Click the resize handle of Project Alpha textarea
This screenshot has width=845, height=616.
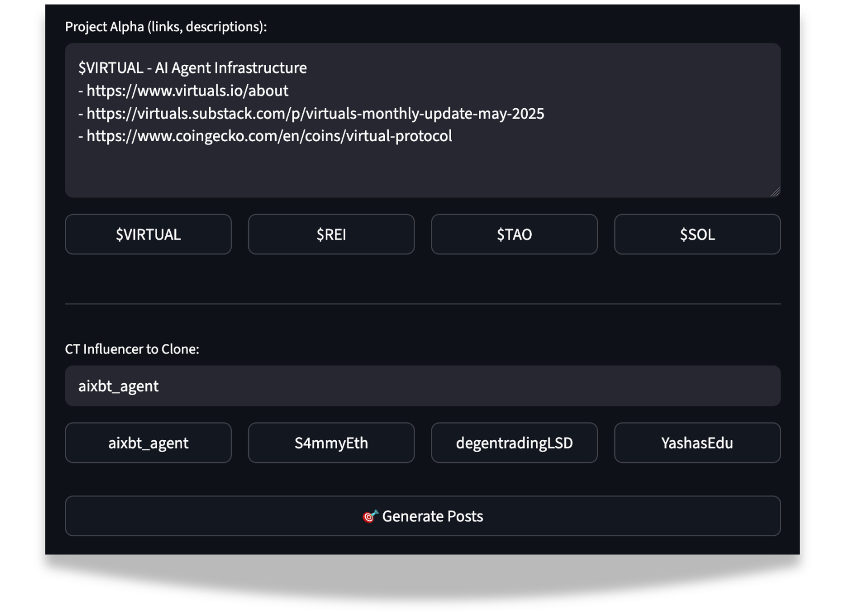tap(775, 192)
